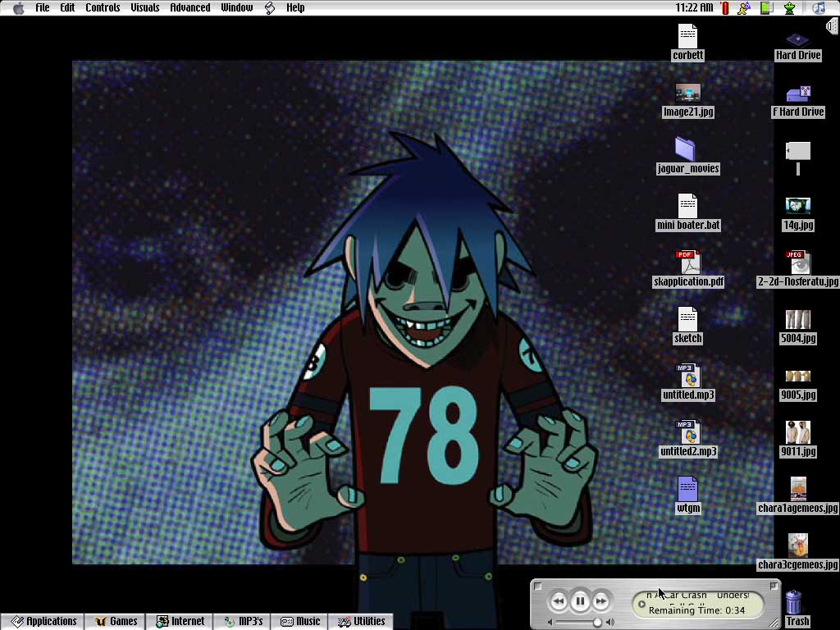The image size is (840, 630).
Task: Open the Apple menu
Action: [18, 8]
